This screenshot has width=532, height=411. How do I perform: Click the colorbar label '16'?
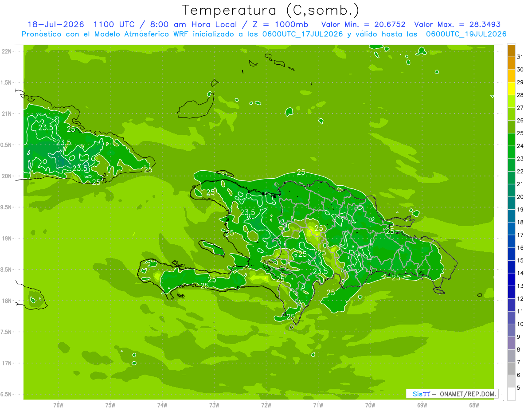click(x=521, y=248)
